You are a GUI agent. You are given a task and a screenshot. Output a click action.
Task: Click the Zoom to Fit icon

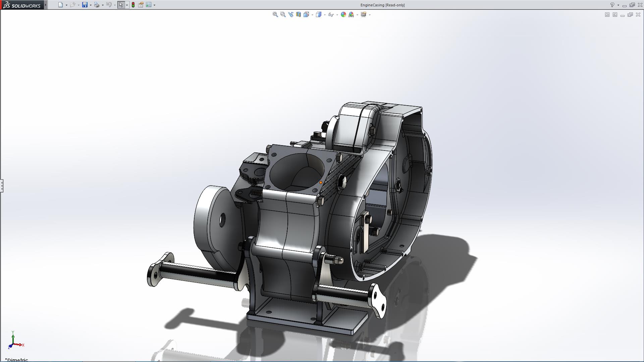(275, 14)
